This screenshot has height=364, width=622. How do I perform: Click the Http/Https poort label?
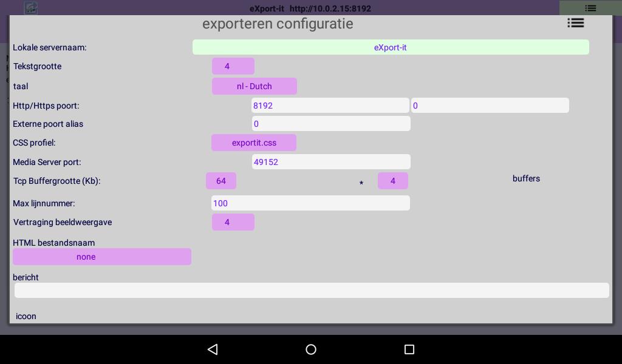point(46,106)
